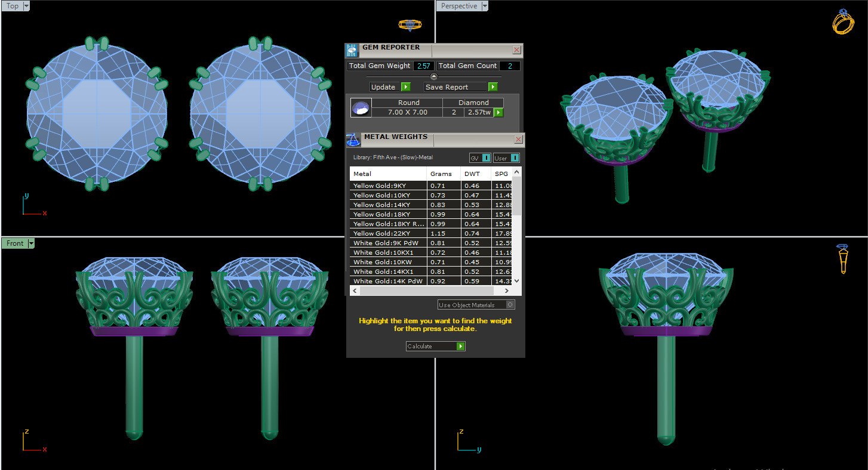The image size is (868, 470).
Task: Close the Metal Weights panel
Action: pyautogui.click(x=519, y=139)
